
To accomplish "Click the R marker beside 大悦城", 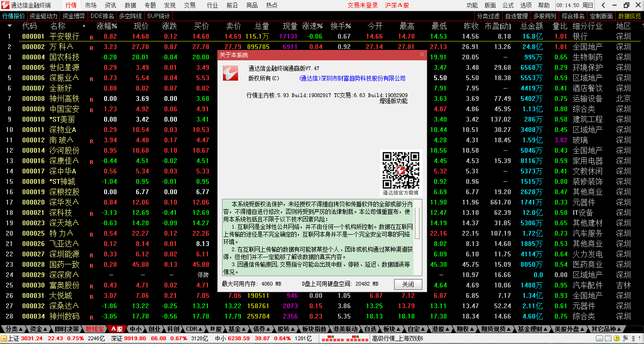I will click(x=91, y=296).
